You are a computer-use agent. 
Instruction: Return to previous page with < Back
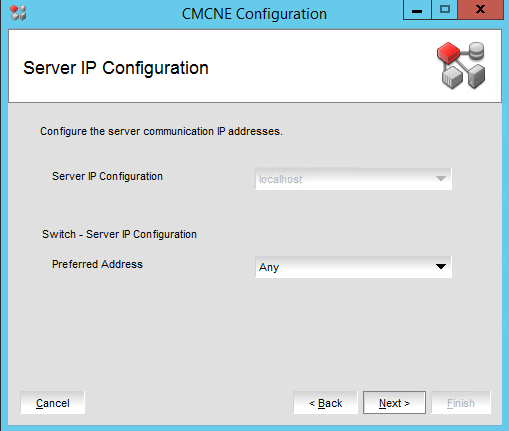click(325, 403)
